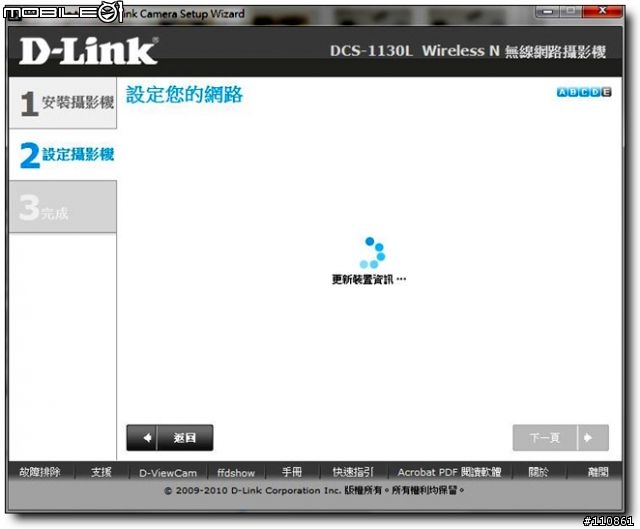640x529 pixels.
Task: Open the 關於 about link
Action: [x=538, y=472]
